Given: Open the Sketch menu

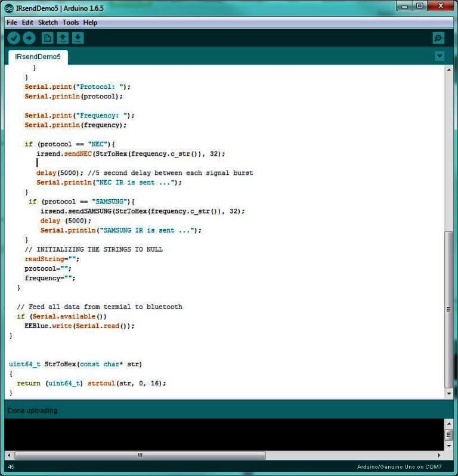Looking at the screenshot, I should 48,23.
